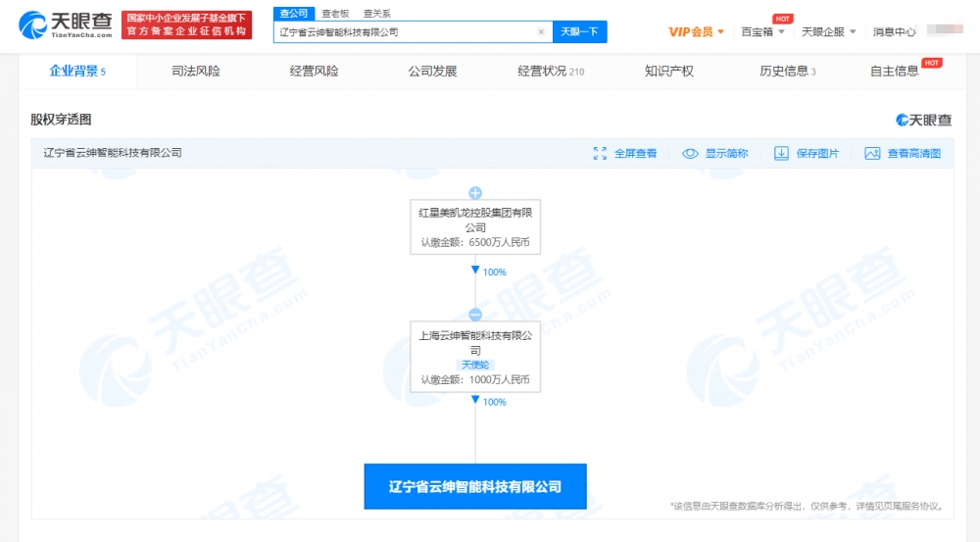
Task: Click the 红星美凯龙控股集团有限公司 node
Action: 475,227
